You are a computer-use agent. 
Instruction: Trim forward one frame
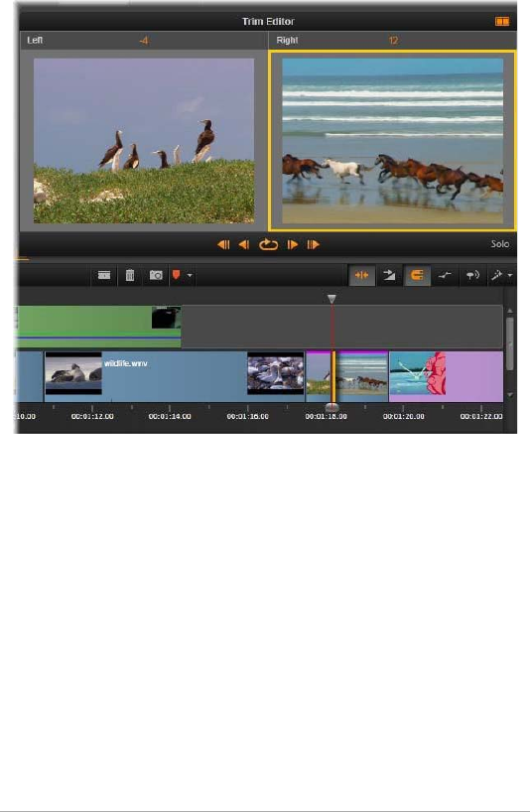coord(293,244)
